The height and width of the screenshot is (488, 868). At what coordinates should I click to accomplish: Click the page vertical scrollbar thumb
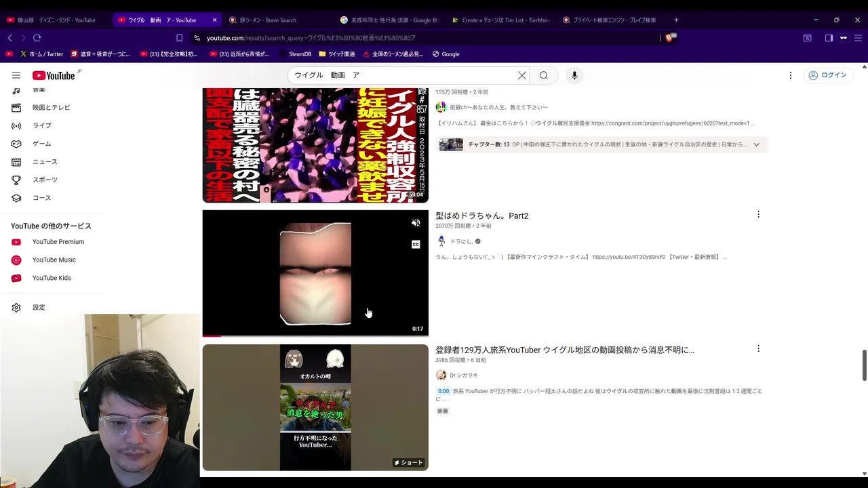point(864,365)
